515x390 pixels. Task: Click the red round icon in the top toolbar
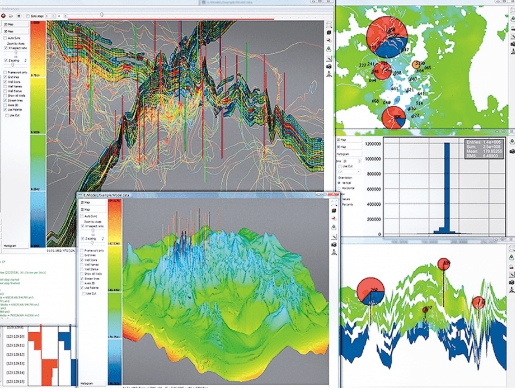point(3,16)
